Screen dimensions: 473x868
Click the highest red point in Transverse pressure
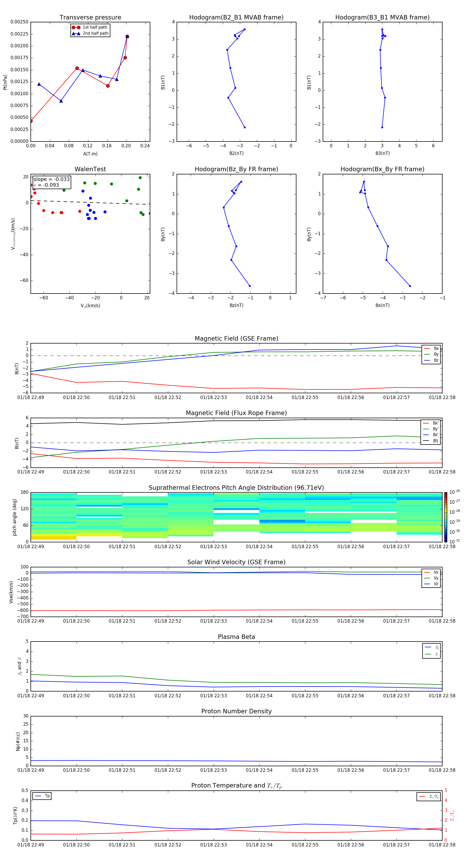pyautogui.click(x=127, y=36)
